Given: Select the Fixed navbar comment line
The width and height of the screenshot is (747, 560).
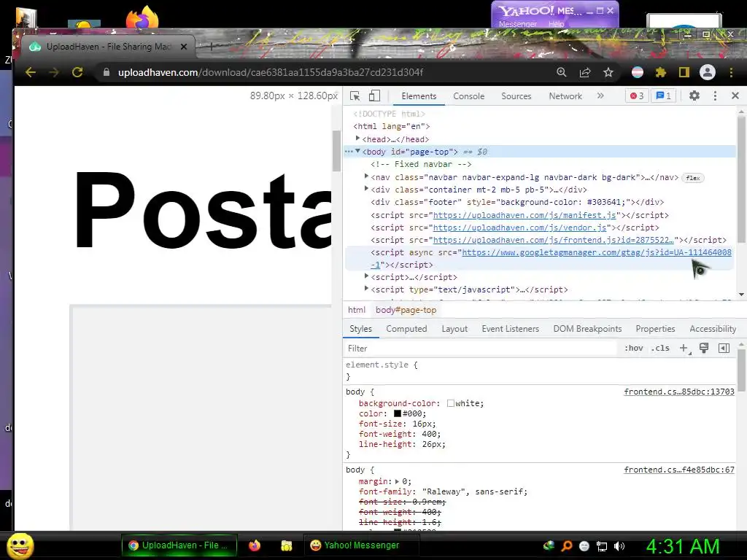Looking at the screenshot, I should point(421,164).
